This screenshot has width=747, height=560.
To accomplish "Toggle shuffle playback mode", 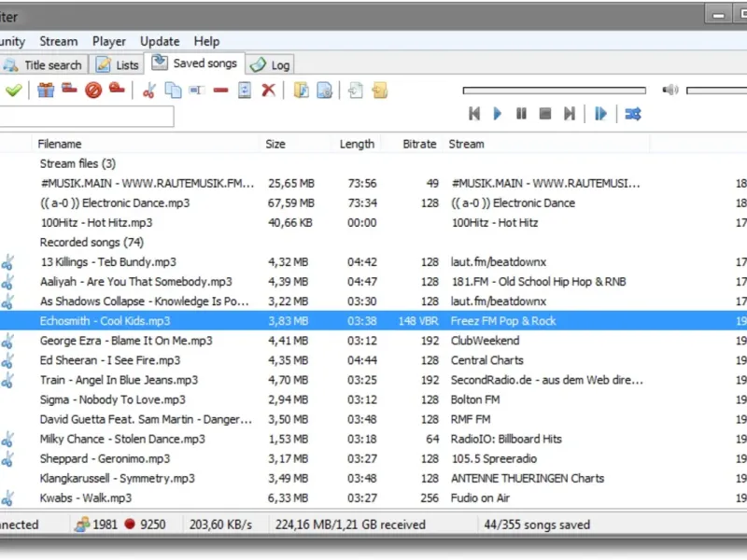I will (632, 114).
